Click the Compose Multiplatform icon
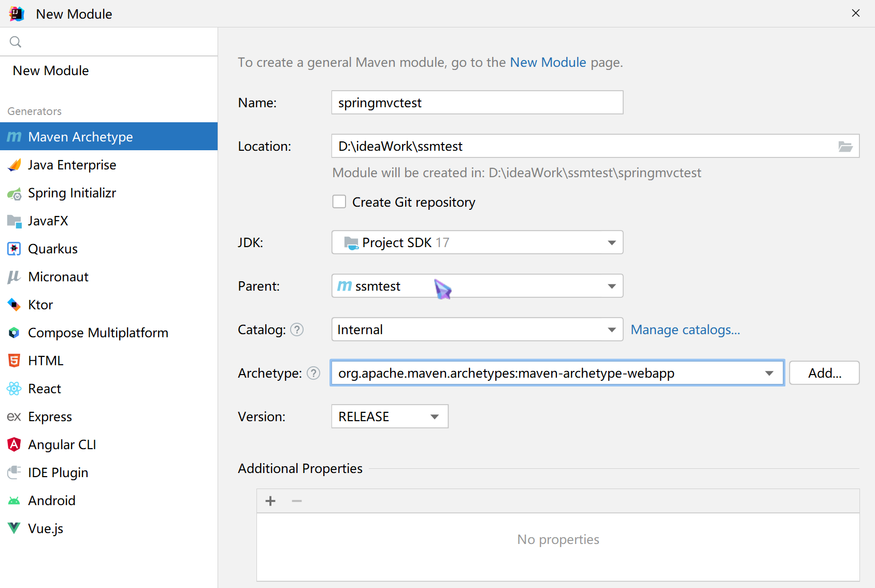Screen dimensions: 875x588 [14, 333]
